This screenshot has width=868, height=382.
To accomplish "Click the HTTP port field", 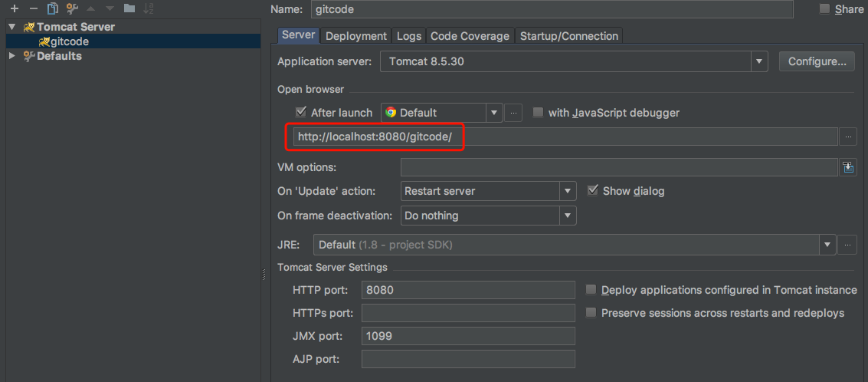I will point(468,289).
